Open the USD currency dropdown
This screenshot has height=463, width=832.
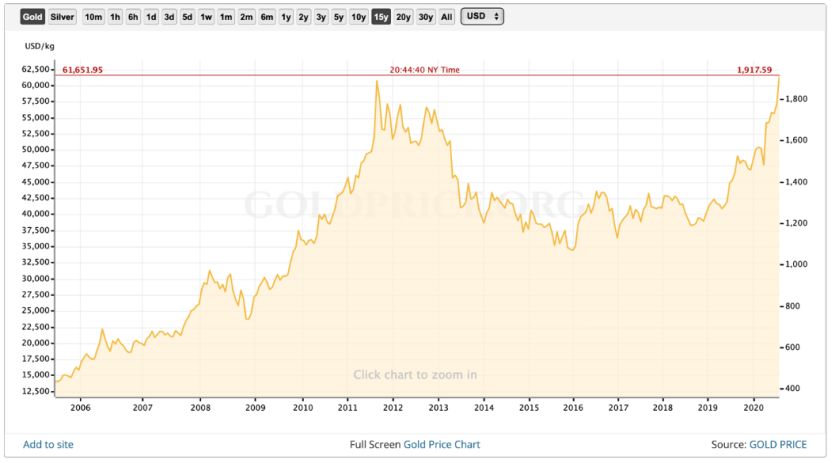[483, 17]
